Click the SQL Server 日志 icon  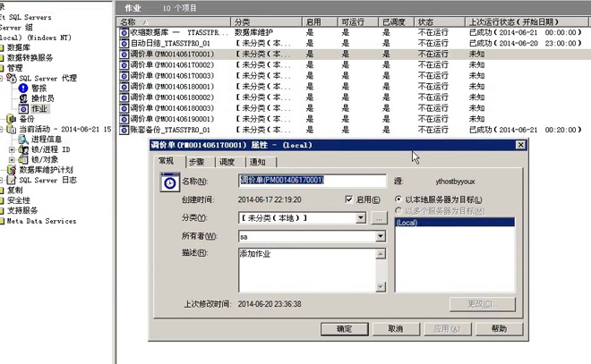pos(12,180)
